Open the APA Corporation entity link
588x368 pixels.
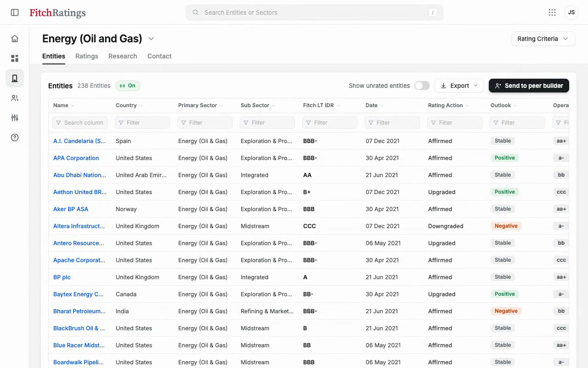[76, 158]
